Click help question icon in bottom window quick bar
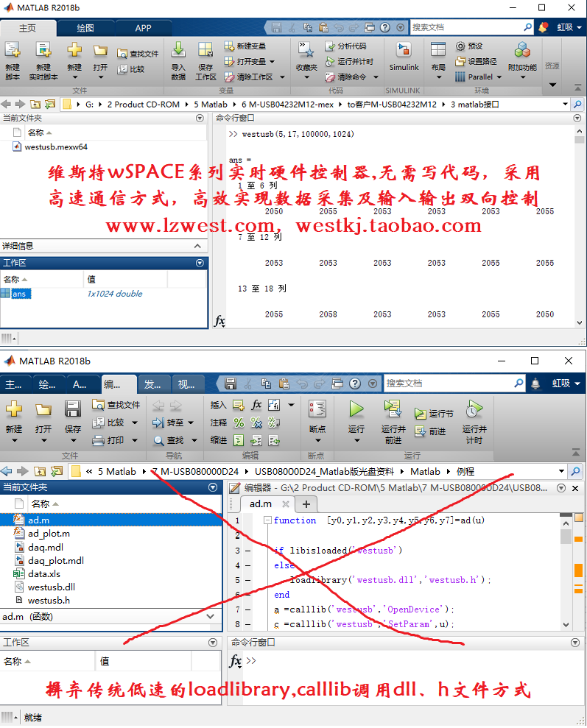The height and width of the screenshot is (728, 587). click(x=355, y=384)
